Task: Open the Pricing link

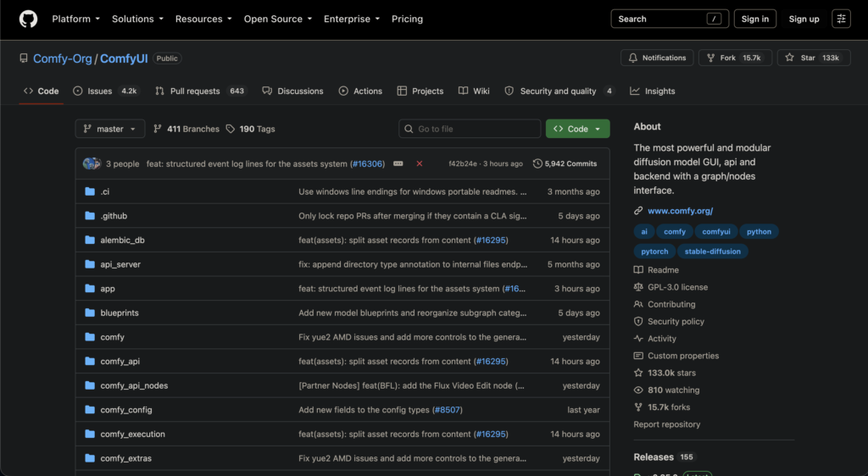Action: [407, 19]
